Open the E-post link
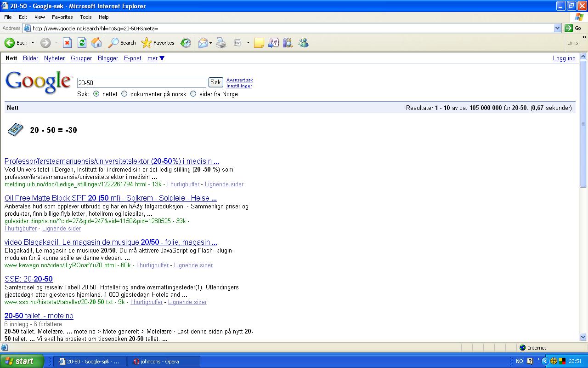The image size is (588, 368). [133, 58]
